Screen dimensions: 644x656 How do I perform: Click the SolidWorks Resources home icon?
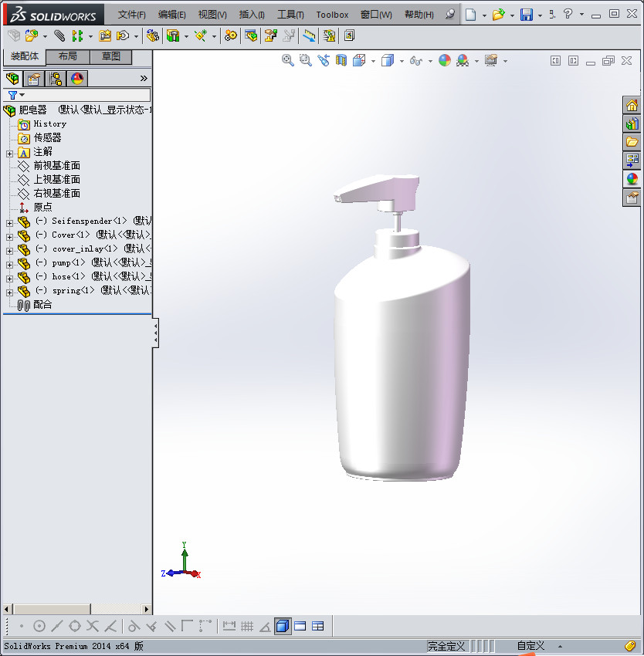tap(632, 106)
